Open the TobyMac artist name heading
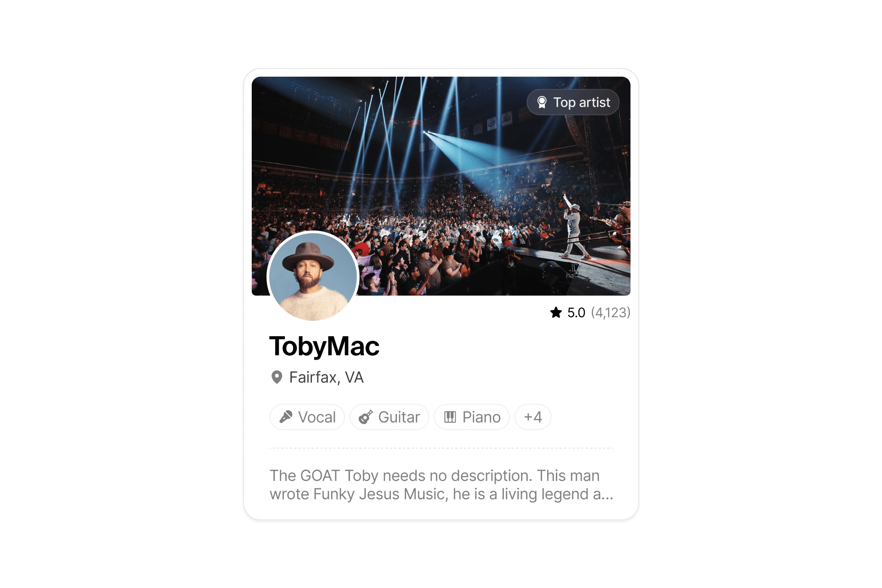Image resolution: width=882 pixels, height=588 pixels. pos(324,346)
